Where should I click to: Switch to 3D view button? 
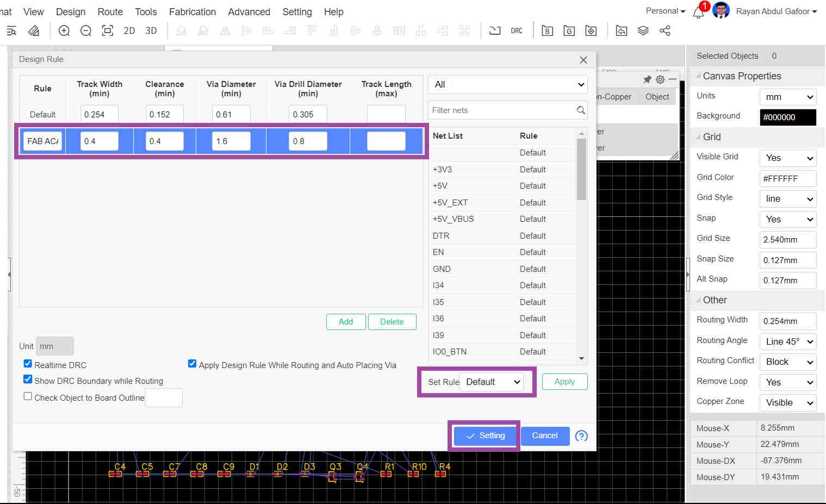coord(151,31)
